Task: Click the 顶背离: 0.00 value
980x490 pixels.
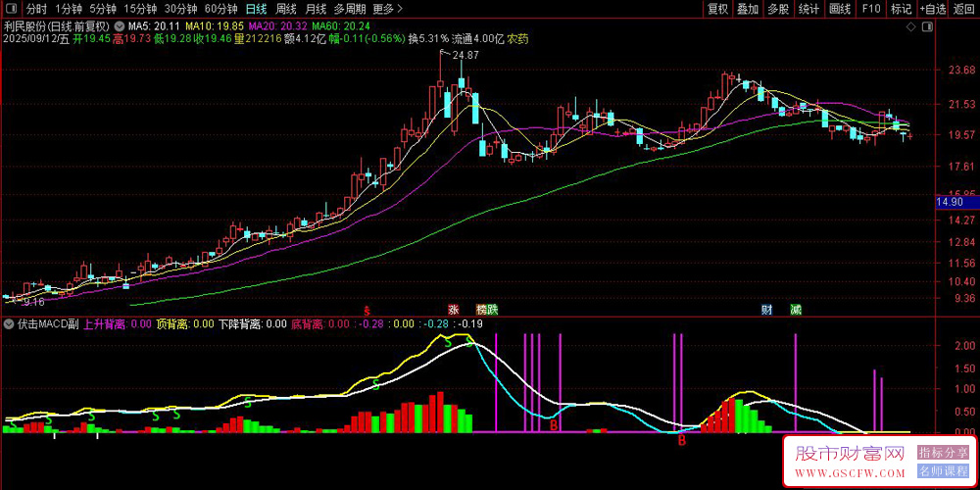Action: (185, 324)
